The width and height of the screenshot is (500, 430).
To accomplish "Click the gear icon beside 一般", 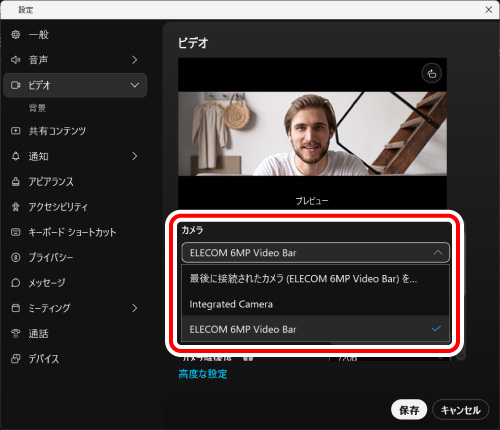I will click(x=15, y=34).
